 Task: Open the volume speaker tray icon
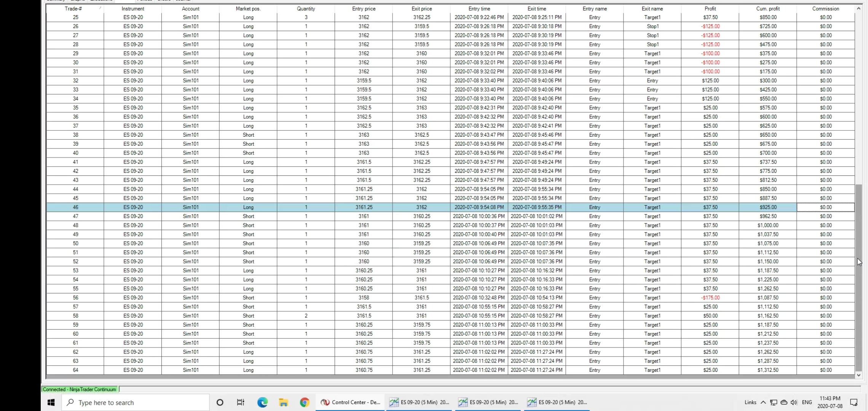(794, 402)
